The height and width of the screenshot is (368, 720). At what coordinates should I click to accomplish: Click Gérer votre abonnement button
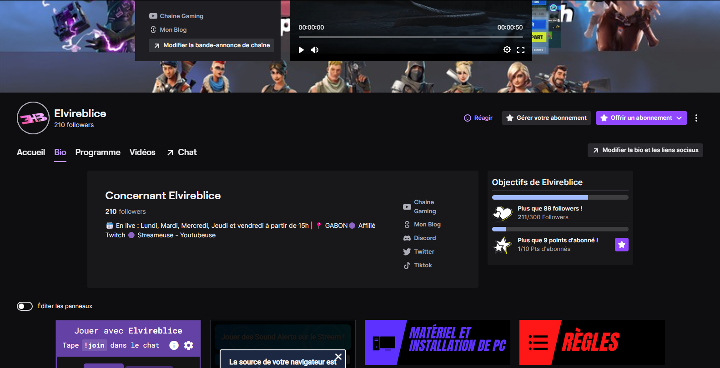coord(546,118)
